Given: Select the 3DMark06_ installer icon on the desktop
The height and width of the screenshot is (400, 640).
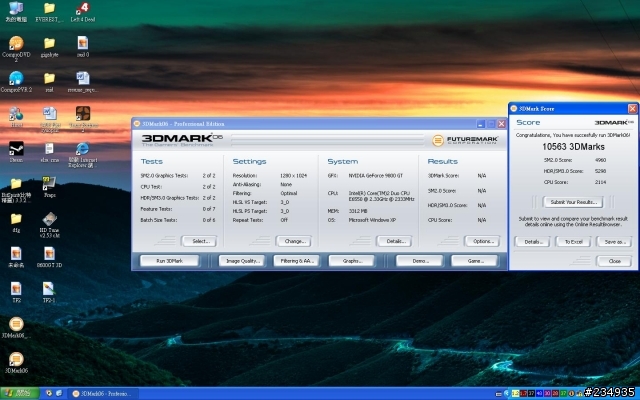Looking at the screenshot, I should 16,327.
